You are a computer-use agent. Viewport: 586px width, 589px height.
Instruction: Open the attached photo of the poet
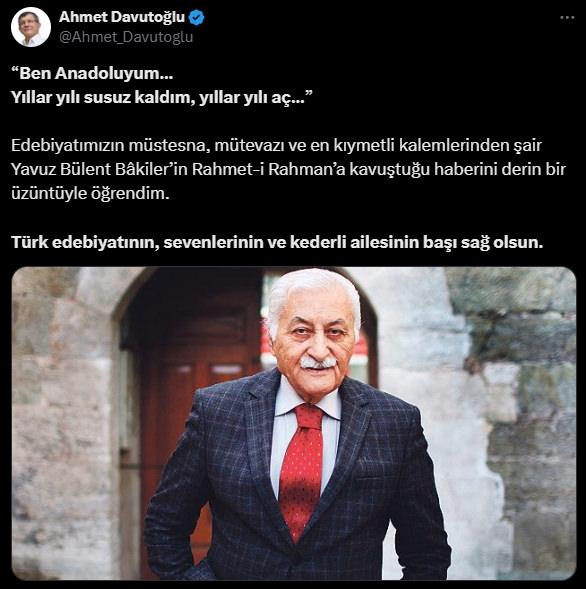pyautogui.click(x=294, y=423)
